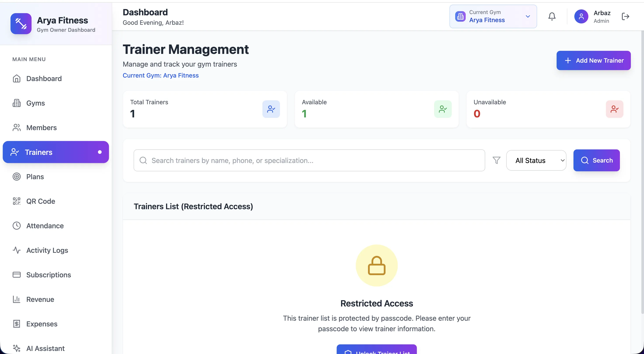The width and height of the screenshot is (644, 354).
Task: Open the Members section
Action: click(41, 127)
